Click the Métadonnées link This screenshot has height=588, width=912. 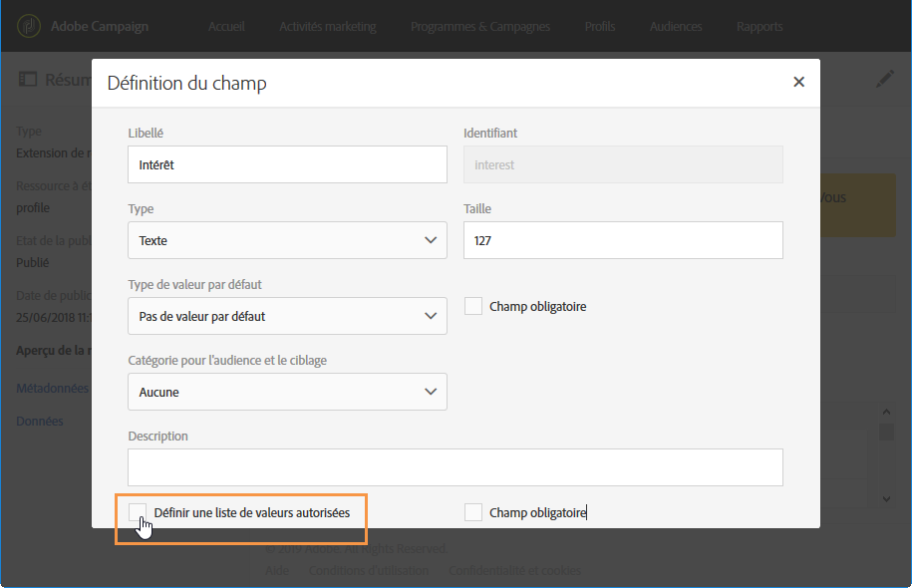(52, 389)
